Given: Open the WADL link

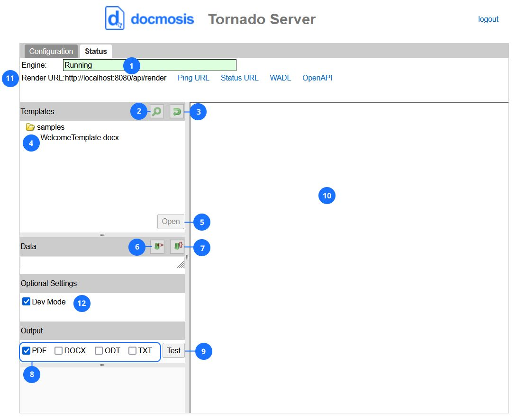Looking at the screenshot, I should 280,78.
